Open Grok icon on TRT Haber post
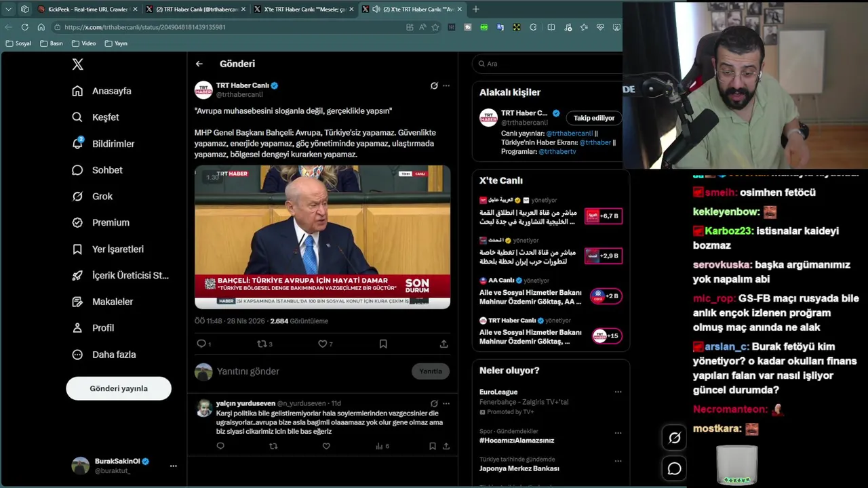The width and height of the screenshot is (868, 488). pos(434,85)
